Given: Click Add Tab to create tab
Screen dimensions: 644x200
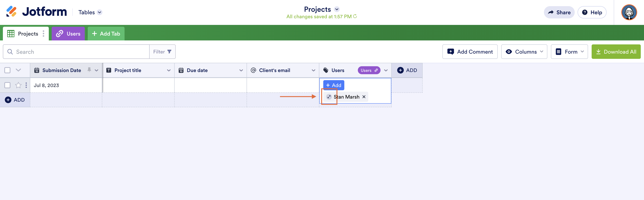Looking at the screenshot, I should click(106, 34).
